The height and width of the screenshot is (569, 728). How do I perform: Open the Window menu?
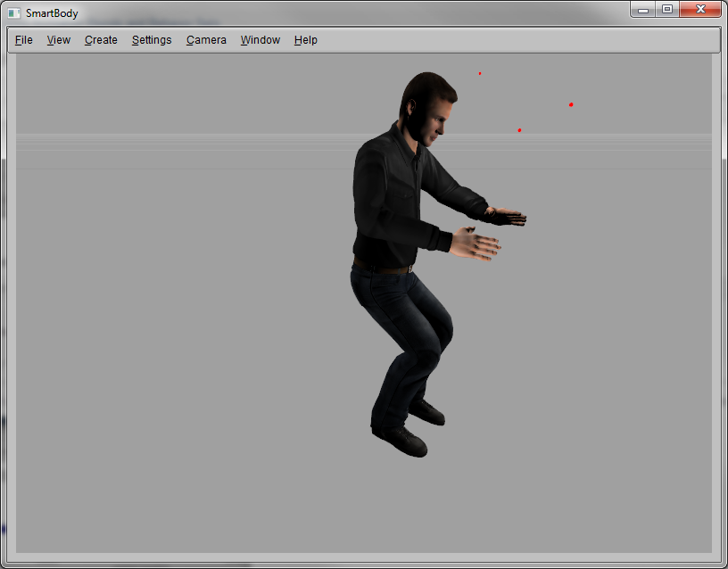tap(260, 40)
